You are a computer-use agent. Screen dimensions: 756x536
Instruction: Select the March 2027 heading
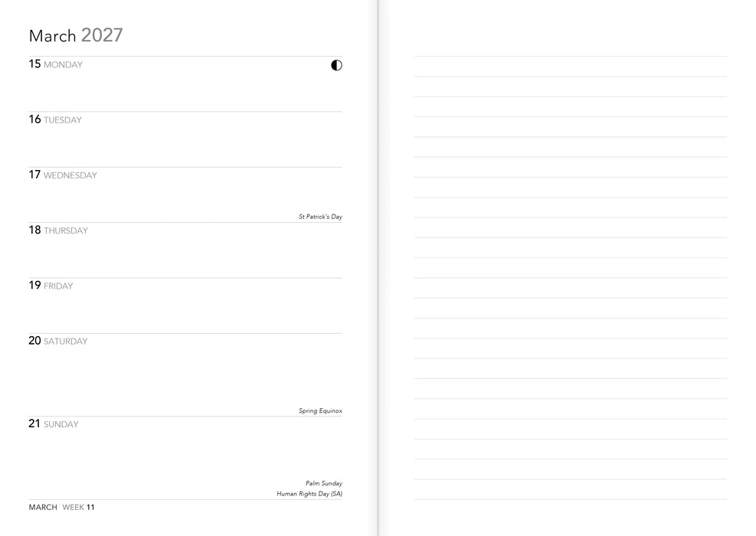76,36
